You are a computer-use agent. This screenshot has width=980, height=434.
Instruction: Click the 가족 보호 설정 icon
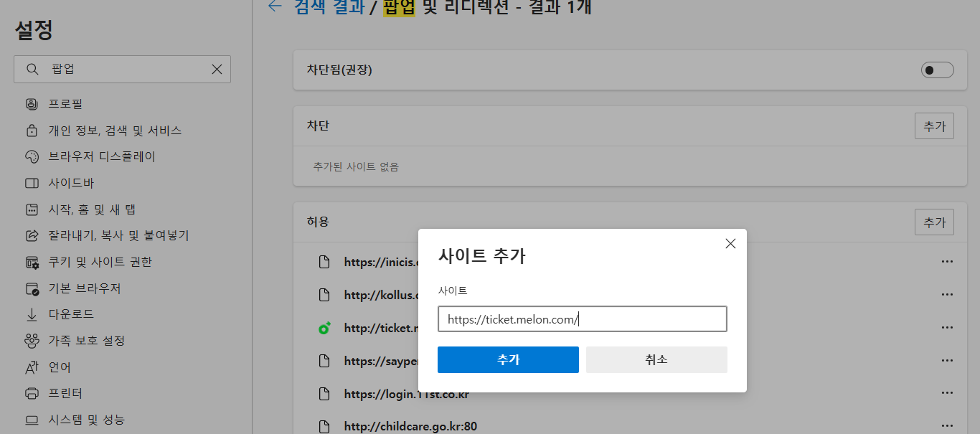pos(32,340)
